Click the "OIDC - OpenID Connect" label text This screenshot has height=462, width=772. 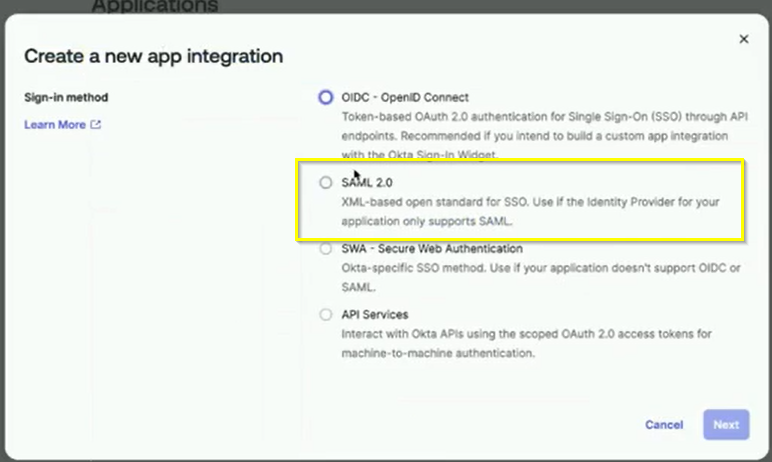coord(405,97)
